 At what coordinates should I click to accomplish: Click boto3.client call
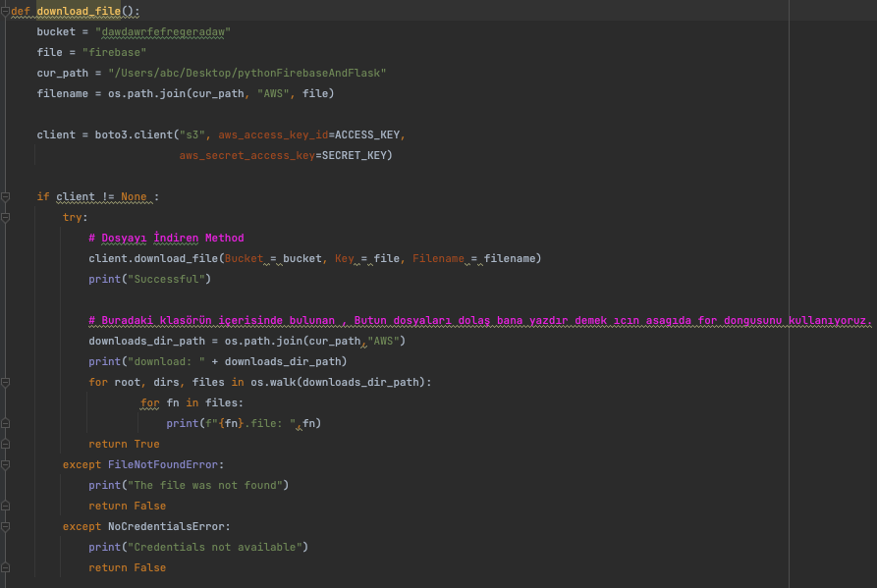click(x=134, y=134)
